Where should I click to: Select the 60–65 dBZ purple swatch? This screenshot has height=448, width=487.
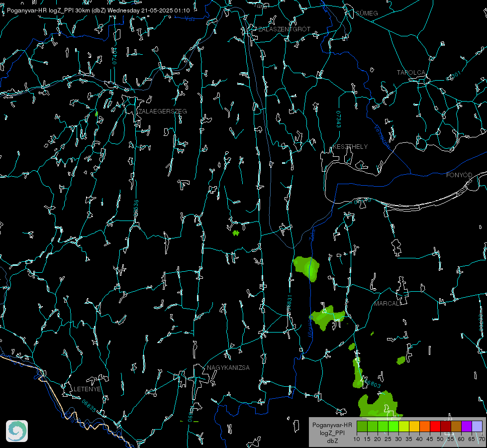tap(467, 426)
